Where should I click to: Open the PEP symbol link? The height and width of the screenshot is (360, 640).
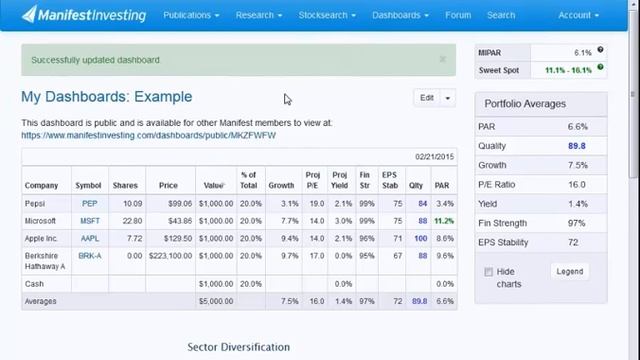point(89,203)
